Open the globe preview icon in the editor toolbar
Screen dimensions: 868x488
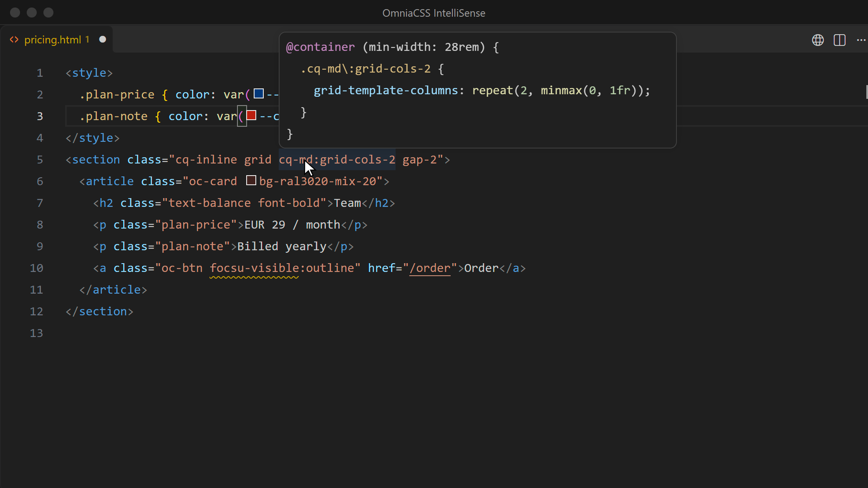tap(818, 40)
